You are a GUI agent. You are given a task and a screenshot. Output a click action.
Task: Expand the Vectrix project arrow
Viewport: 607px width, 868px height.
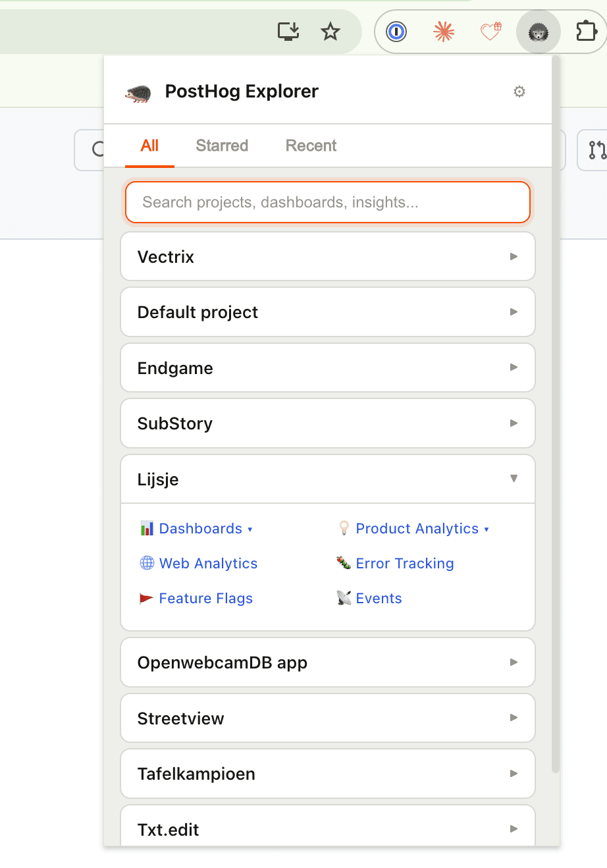[514, 256]
